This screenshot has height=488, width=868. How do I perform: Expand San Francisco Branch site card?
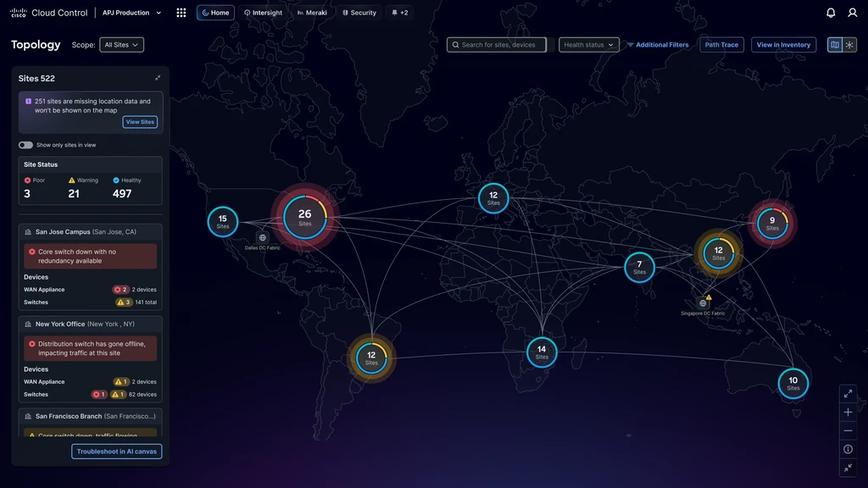click(x=90, y=416)
